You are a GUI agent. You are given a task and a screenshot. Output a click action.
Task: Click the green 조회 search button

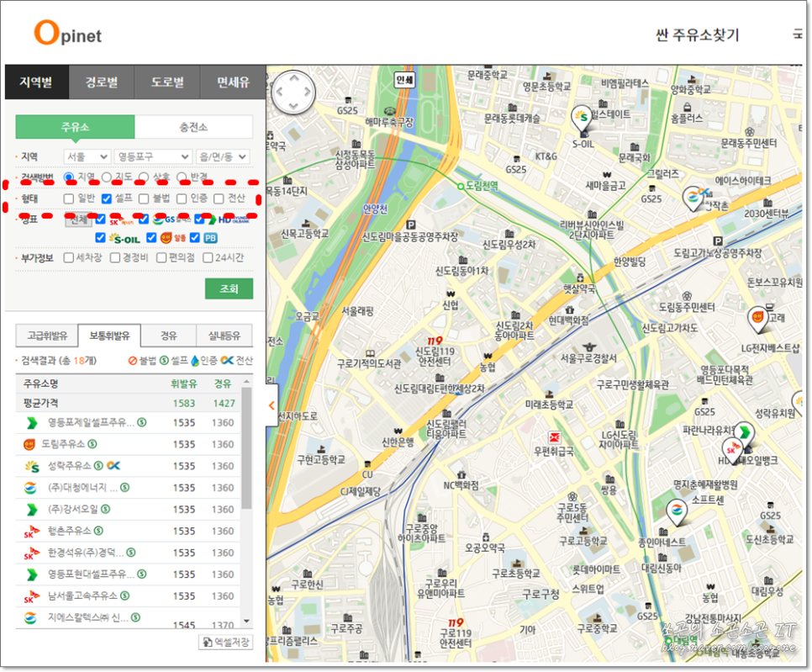click(229, 288)
